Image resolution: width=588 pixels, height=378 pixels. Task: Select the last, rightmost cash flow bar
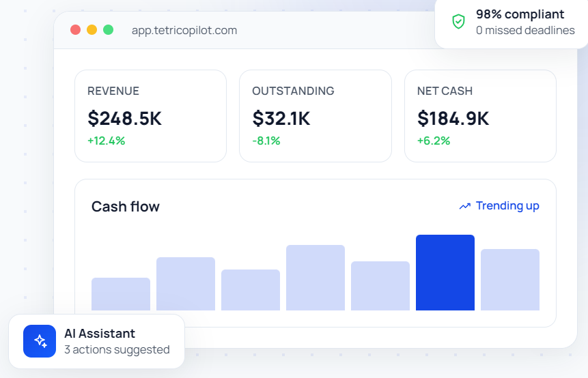pyautogui.click(x=510, y=280)
